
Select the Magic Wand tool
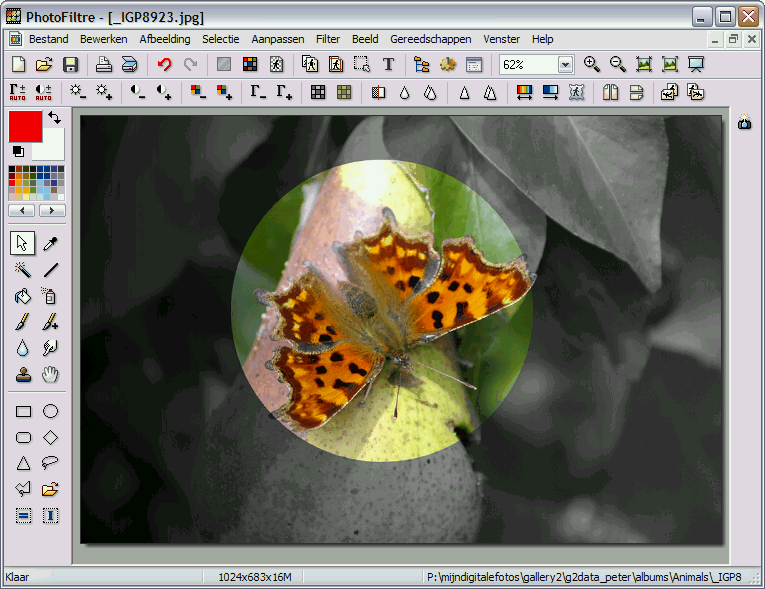[x=22, y=270]
